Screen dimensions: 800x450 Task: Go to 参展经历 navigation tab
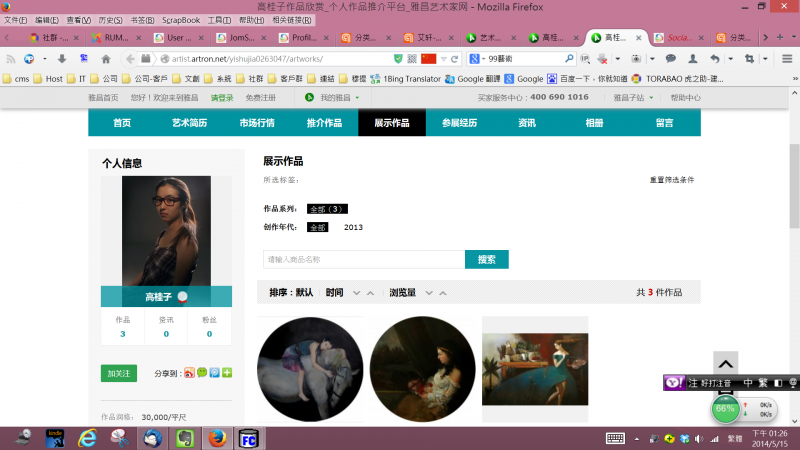459,123
